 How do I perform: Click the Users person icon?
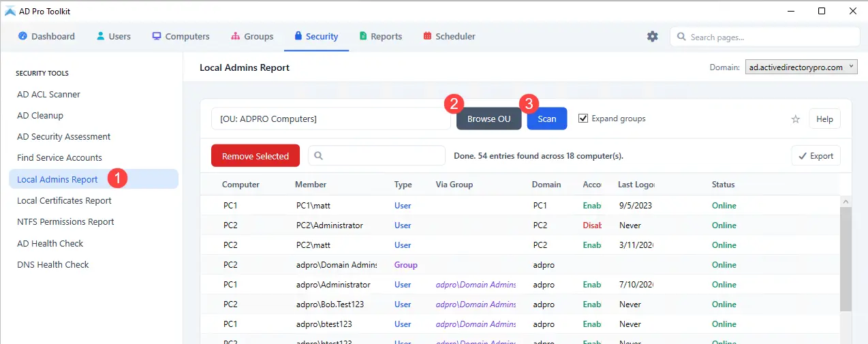click(100, 36)
